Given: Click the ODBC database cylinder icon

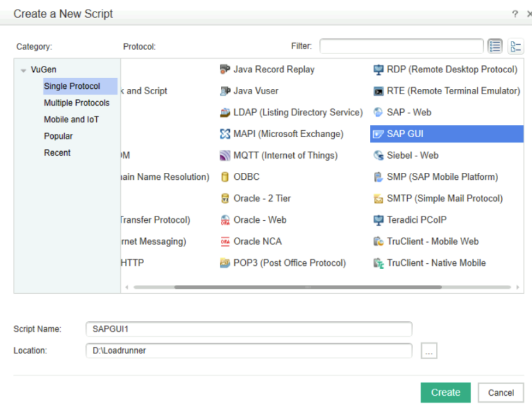Looking at the screenshot, I should [x=225, y=177].
